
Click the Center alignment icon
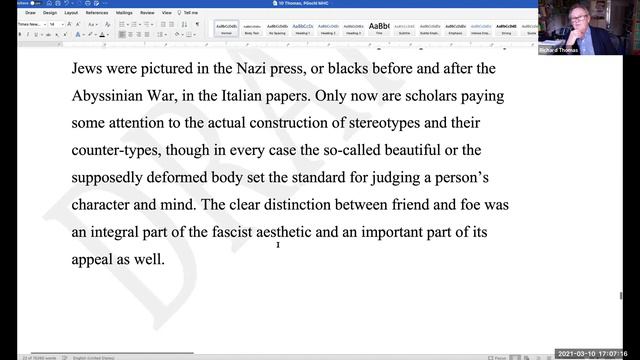(x=130, y=35)
